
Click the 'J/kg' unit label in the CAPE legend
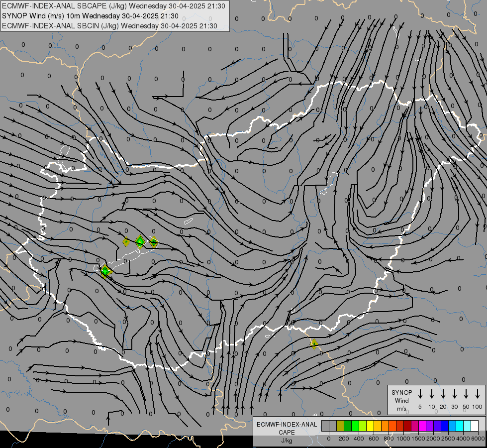coord(287,441)
